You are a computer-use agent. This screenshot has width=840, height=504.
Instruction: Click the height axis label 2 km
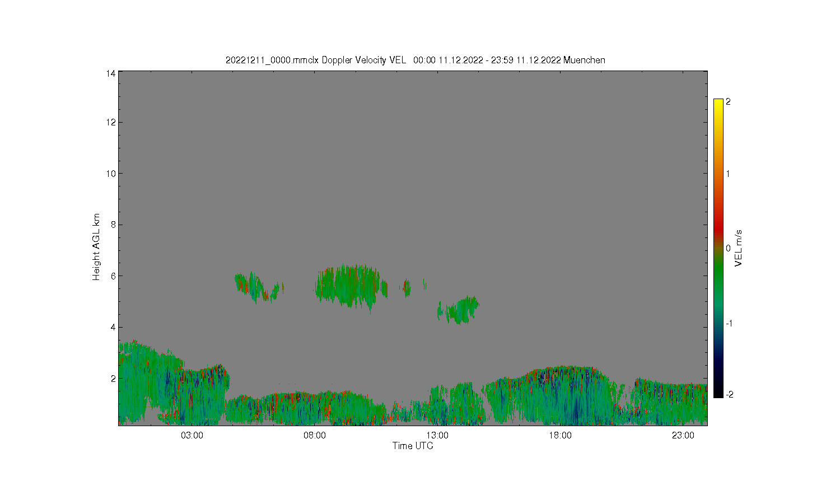click(113, 379)
